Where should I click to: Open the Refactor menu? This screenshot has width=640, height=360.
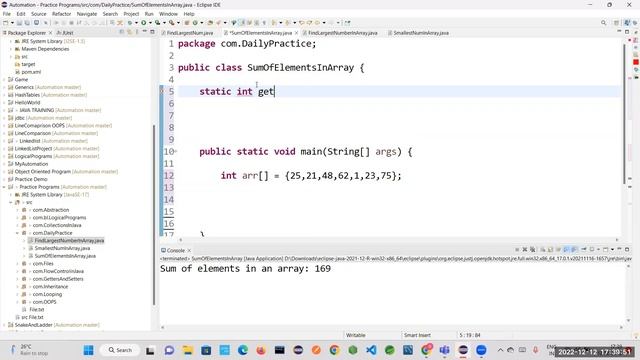tap(62, 14)
